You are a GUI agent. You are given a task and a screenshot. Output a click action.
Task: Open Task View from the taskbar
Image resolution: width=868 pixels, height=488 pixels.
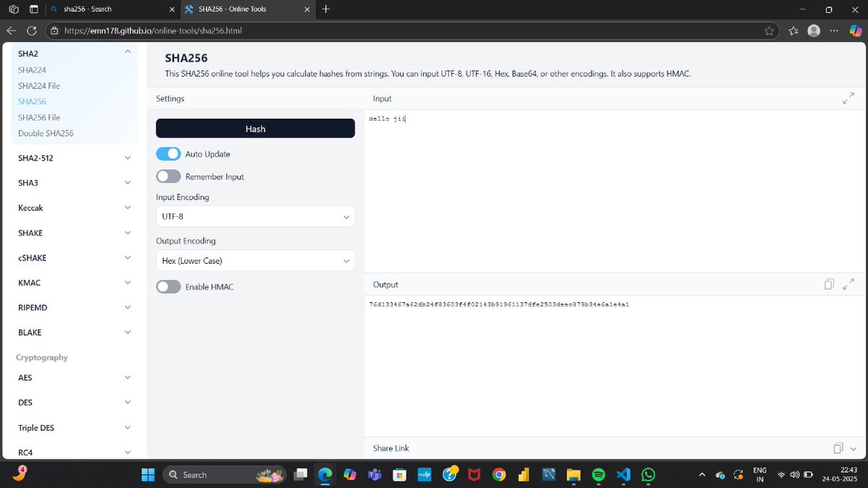click(x=299, y=475)
